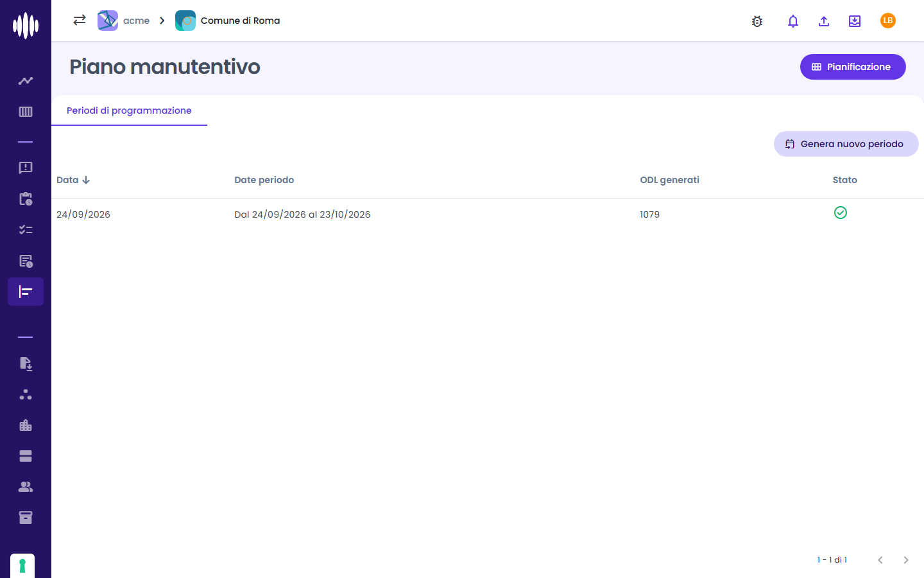The width and height of the screenshot is (924, 578).
Task: Click the download tray icon in header
Action: point(855,21)
